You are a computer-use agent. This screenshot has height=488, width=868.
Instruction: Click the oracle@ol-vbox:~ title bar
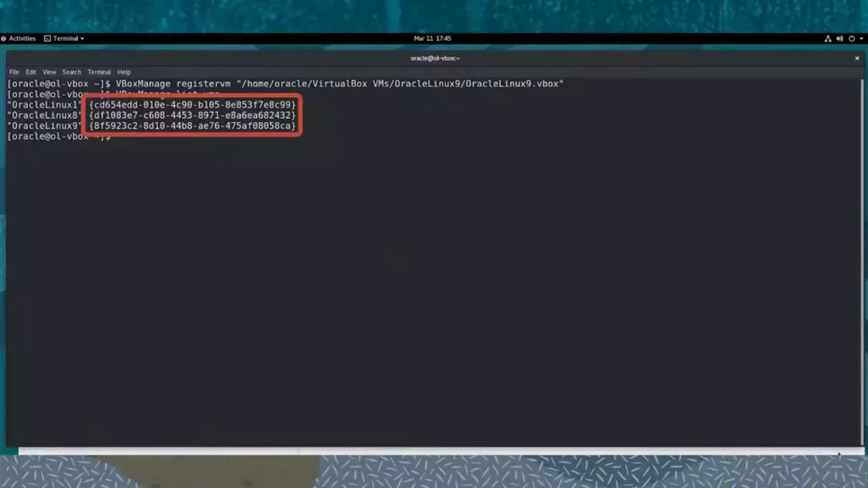[434, 58]
